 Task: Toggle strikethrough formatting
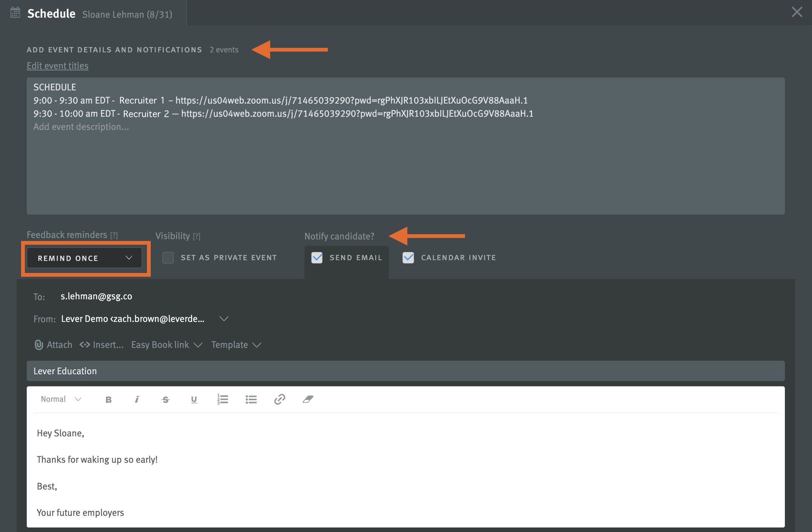(x=165, y=399)
